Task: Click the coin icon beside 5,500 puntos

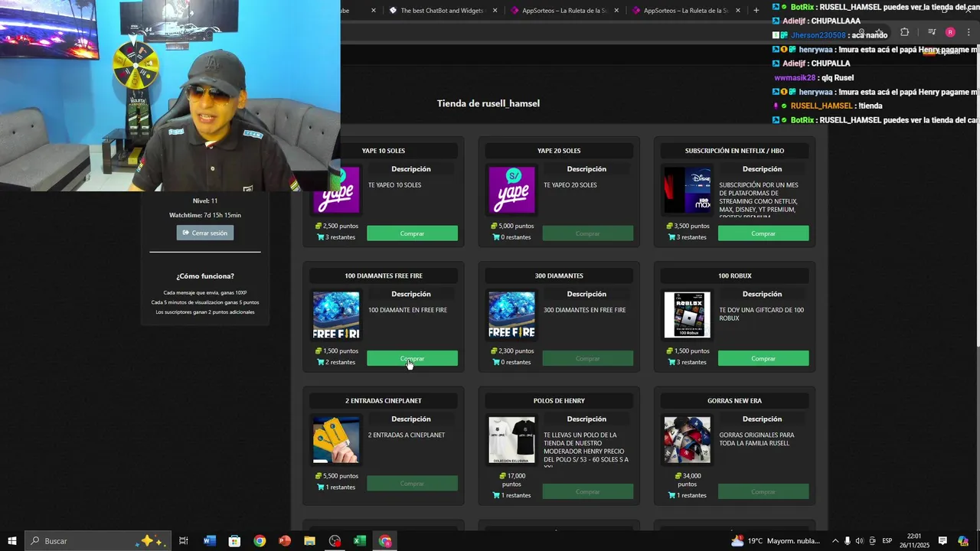Action: pos(318,476)
